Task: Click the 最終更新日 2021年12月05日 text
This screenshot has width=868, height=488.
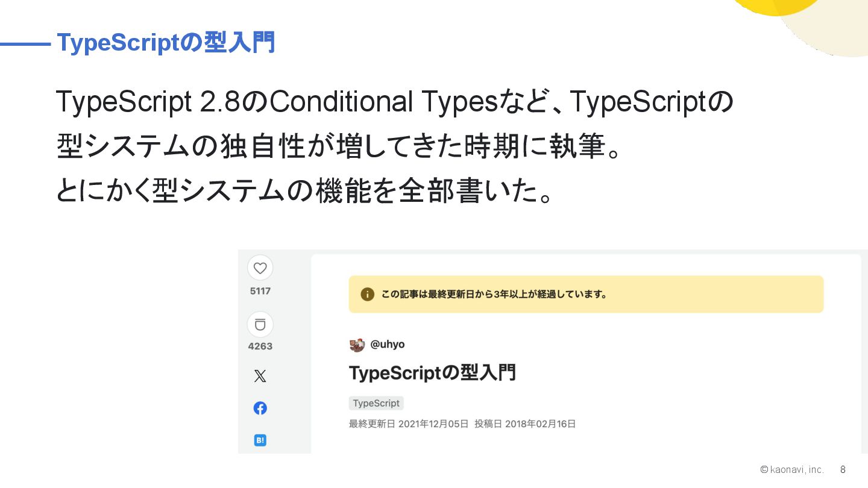Action: (x=408, y=424)
